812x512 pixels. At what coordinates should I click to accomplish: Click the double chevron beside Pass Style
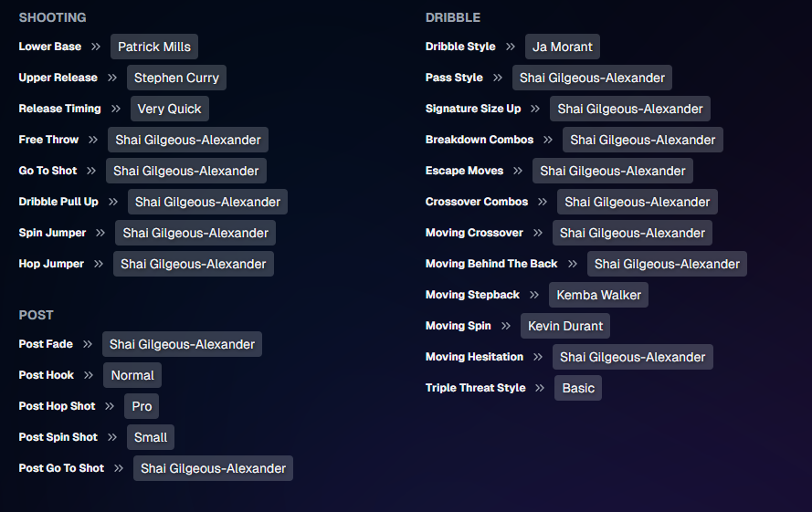(498, 78)
